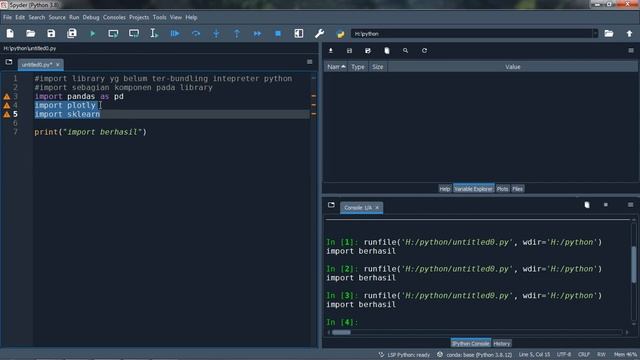Change to parent directory arrow

click(x=629, y=33)
